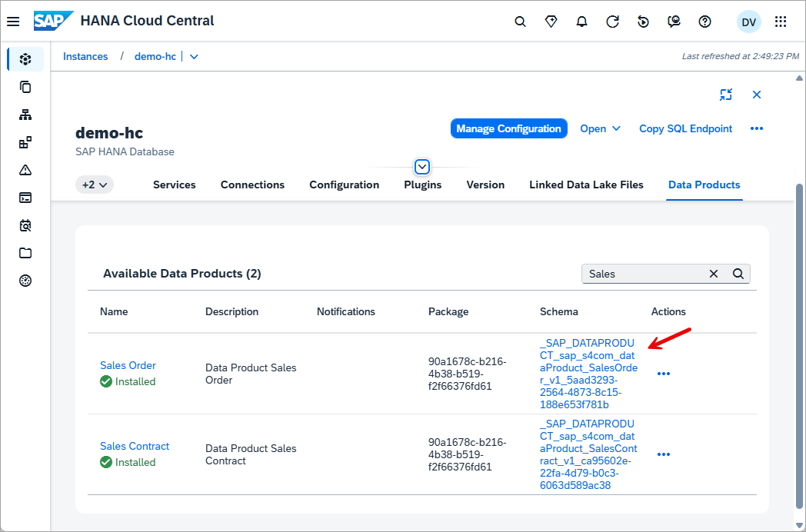Switch to the Plugins tab

(x=422, y=185)
